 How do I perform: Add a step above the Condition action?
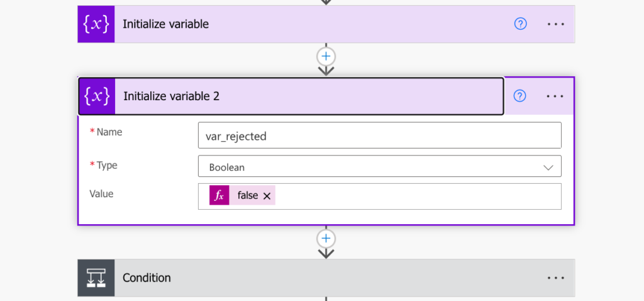[x=326, y=239]
